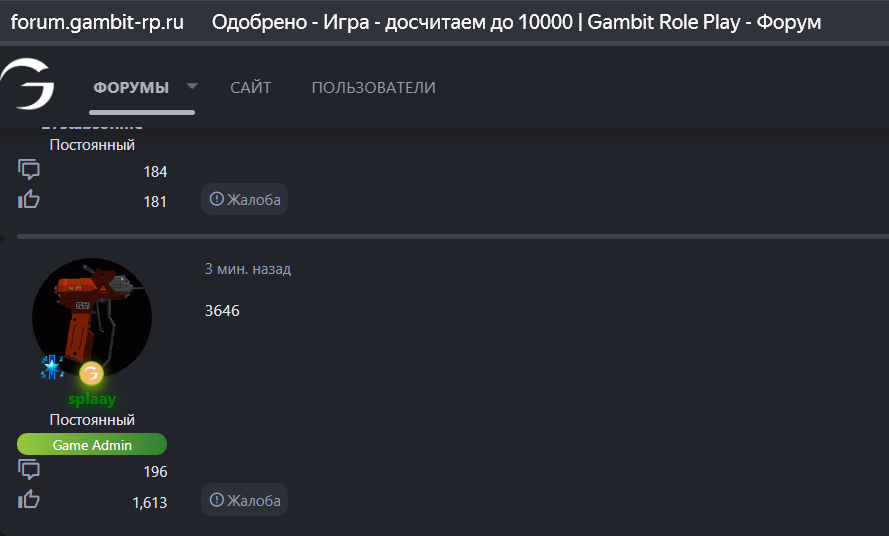Click the 196 message count of splaay
Viewport: 889px width, 536px height.
[x=155, y=472]
